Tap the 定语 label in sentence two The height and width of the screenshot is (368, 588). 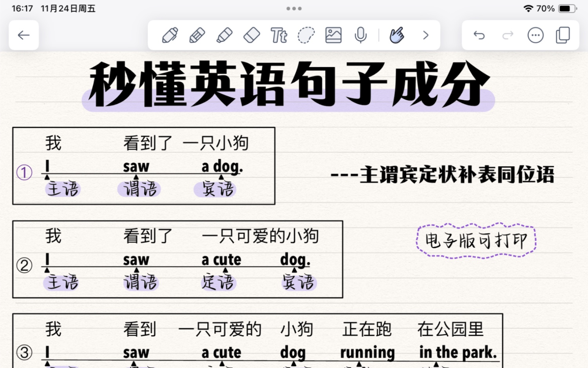[x=218, y=282]
